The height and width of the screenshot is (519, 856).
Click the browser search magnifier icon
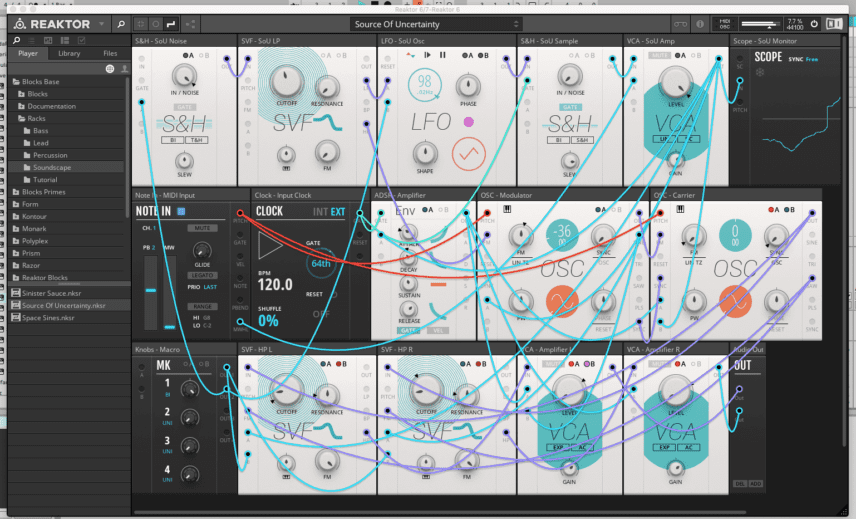pos(16,40)
